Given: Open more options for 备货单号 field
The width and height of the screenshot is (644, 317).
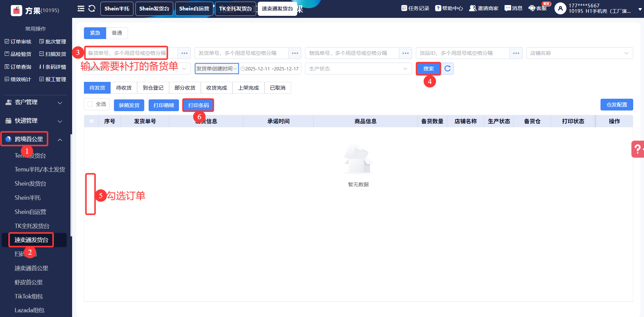Looking at the screenshot, I should tap(184, 53).
